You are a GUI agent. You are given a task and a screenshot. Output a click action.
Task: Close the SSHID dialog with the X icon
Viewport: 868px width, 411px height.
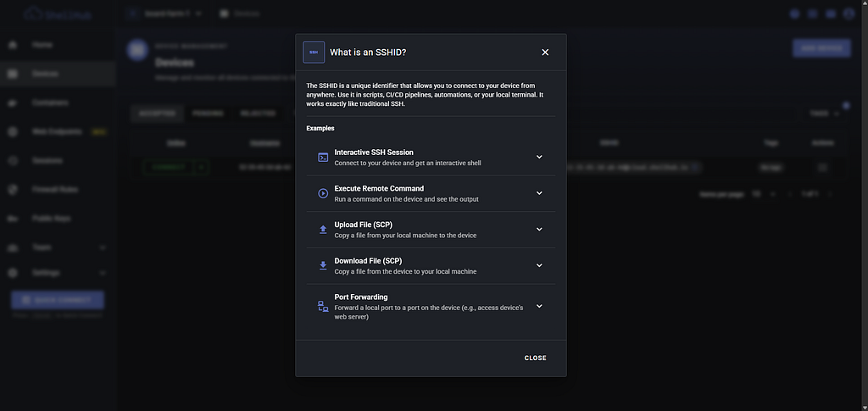pyautogui.click(x=545, y=52)
